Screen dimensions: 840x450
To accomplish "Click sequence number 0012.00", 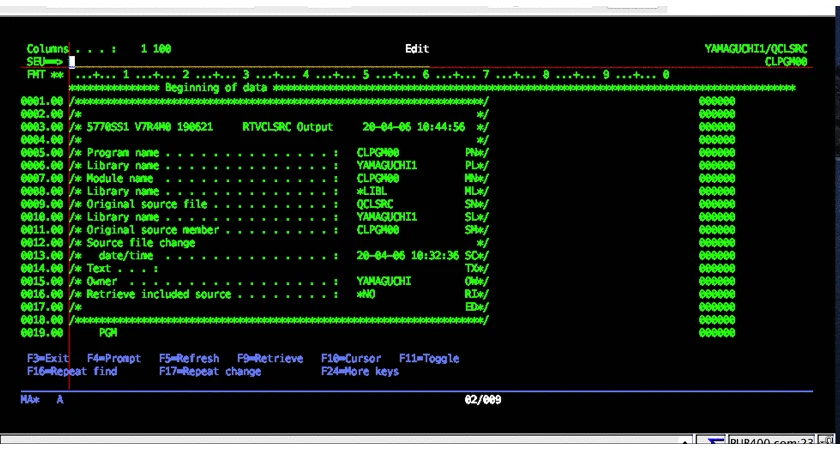I will coord(42,243).
